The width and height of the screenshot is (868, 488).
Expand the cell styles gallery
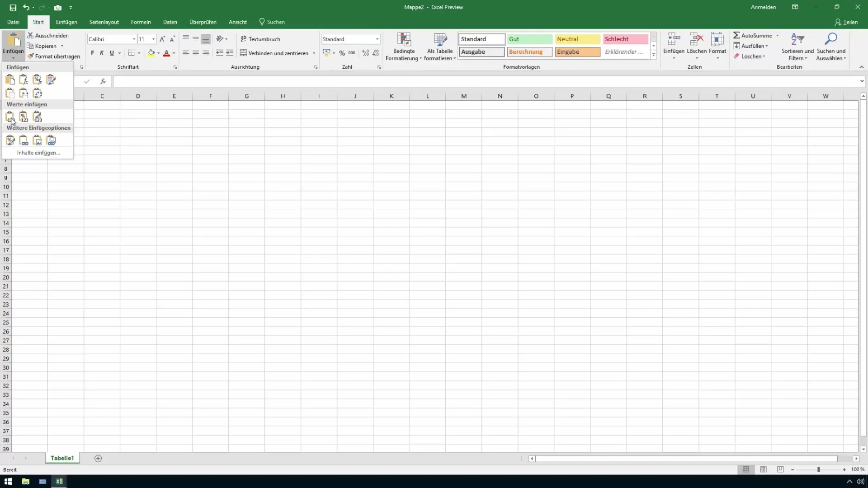click(x=654, y=55)
